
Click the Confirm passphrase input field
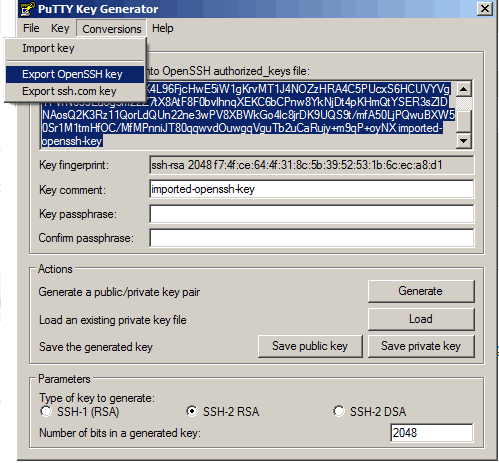point(311,238)
